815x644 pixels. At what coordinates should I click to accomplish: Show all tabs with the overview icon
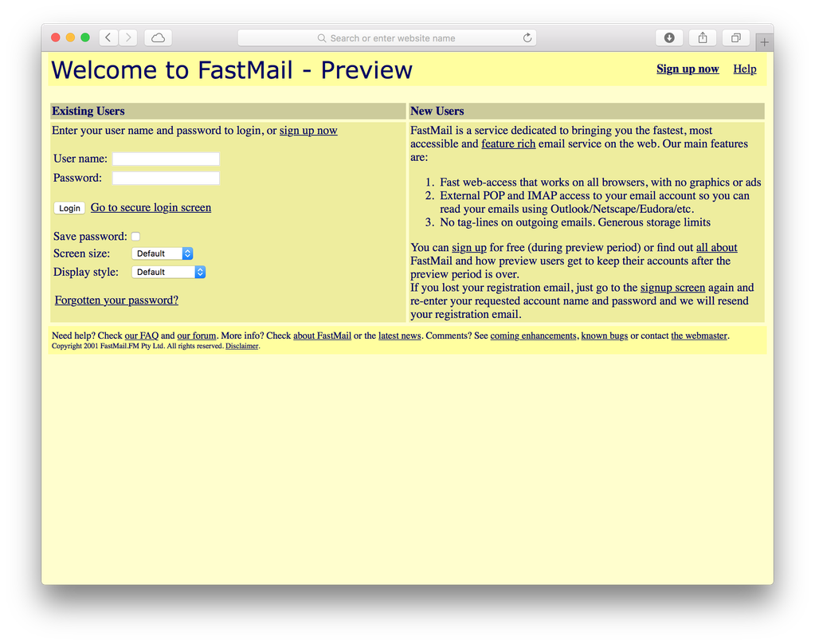click(x=735, y=37)
